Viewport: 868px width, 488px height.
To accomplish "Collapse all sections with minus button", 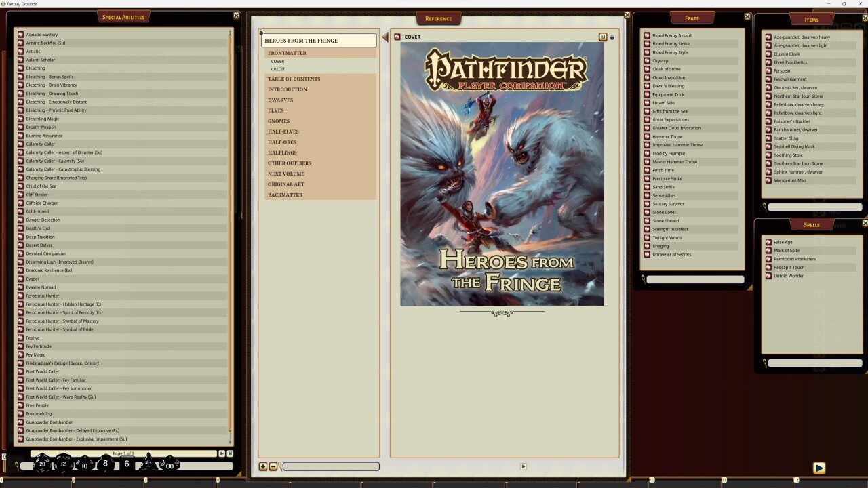I will tap(273, 466).
